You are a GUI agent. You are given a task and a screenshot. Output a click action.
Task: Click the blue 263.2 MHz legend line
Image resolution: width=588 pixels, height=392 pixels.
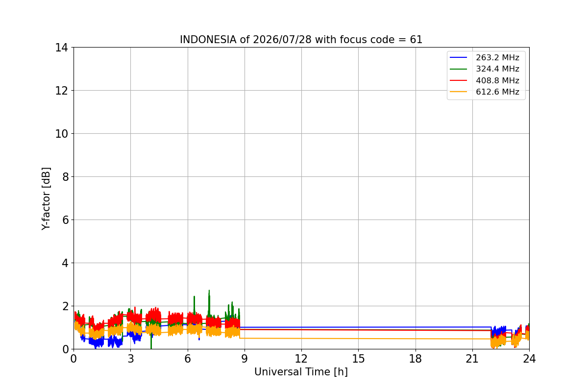[x=459, y=58]
